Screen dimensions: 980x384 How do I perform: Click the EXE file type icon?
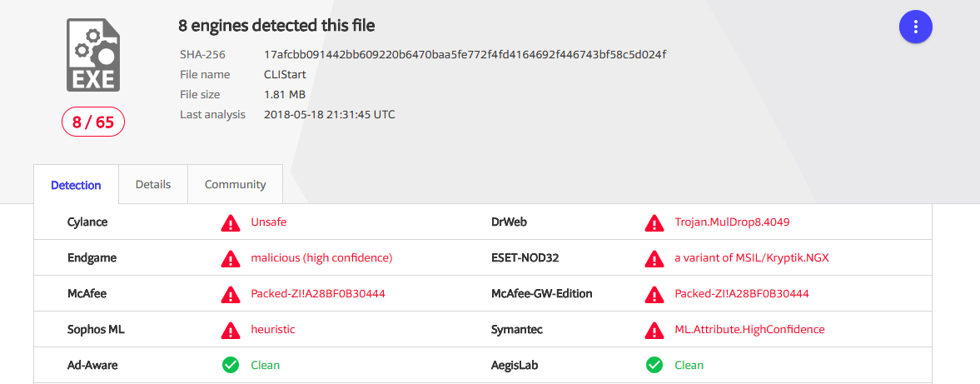pyautogui.click(x=92, y=55)
